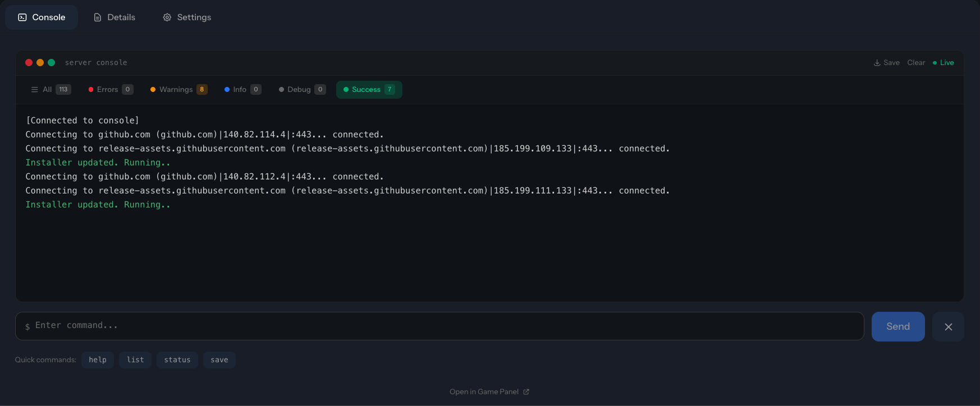980x406 pixels.
Task: Clear the console output
Action: click(x=916, y=63)
